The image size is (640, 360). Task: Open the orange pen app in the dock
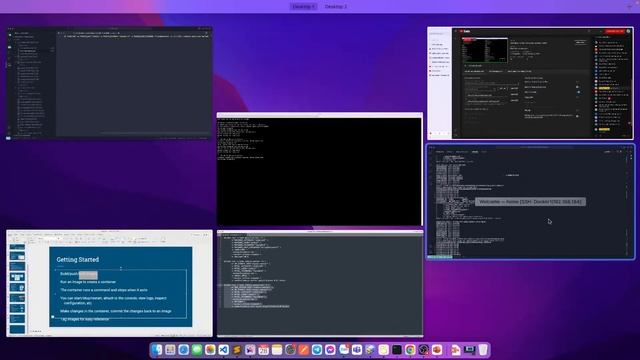pyautogui.click(x=303, y=350)
